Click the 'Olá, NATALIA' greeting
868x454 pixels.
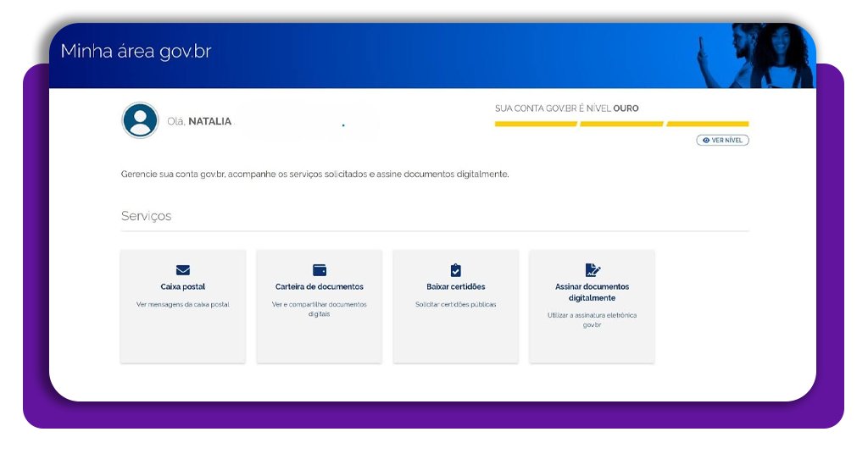pos(199,121)
